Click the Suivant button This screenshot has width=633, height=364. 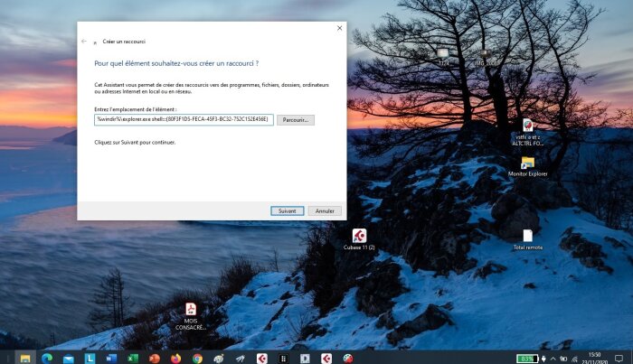pyautogui.click(x=287, y=210)
